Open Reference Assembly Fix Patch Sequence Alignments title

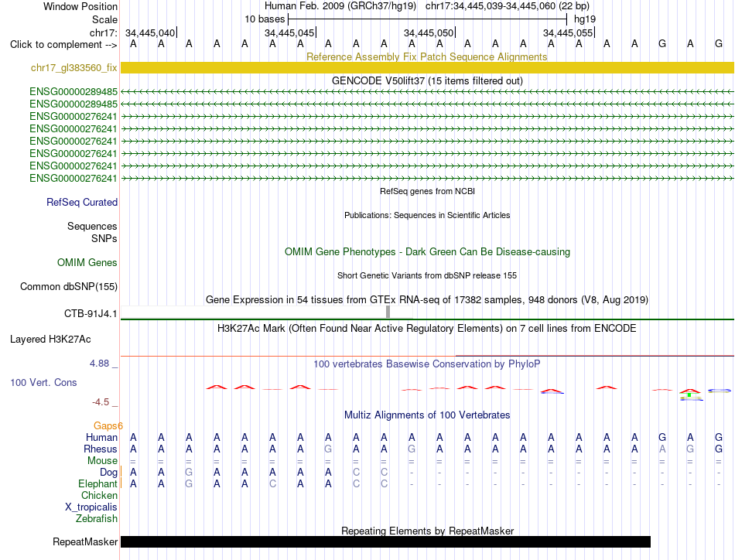click(426, 56)
